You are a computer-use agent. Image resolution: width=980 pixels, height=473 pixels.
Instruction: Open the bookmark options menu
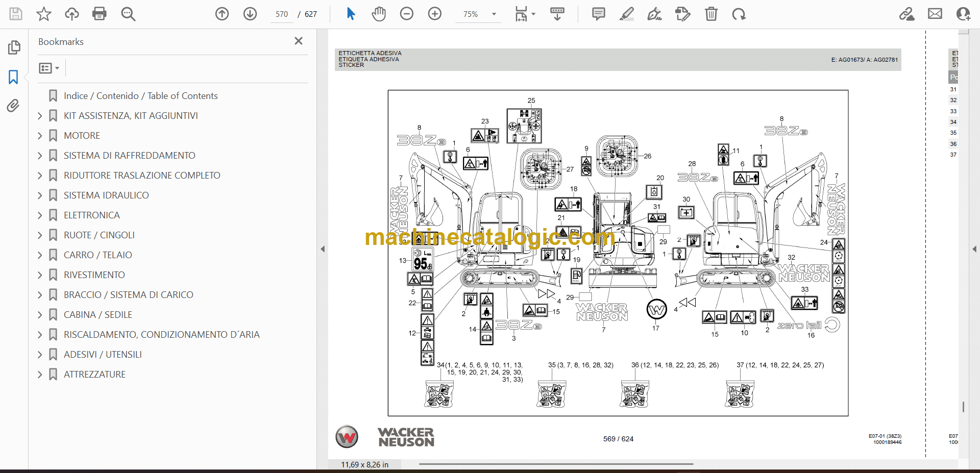point(49,68)
